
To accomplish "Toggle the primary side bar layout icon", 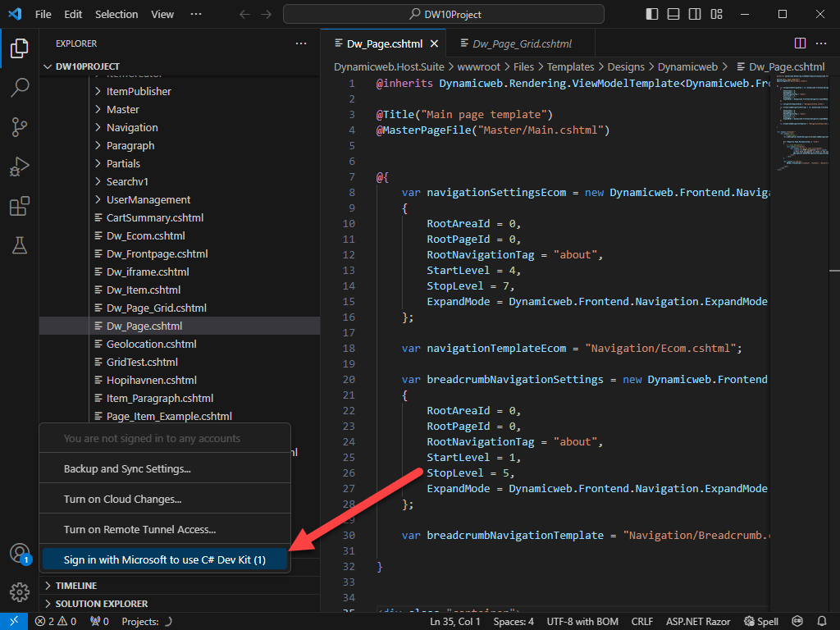I will 652,15.
